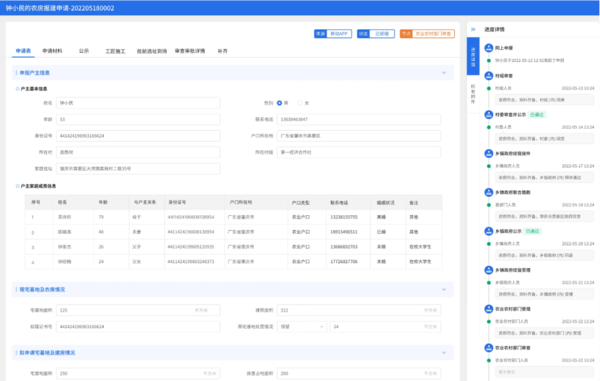600x381 pixels.
Task: Click the 联系电话 input field
Action: pos(359,119)
